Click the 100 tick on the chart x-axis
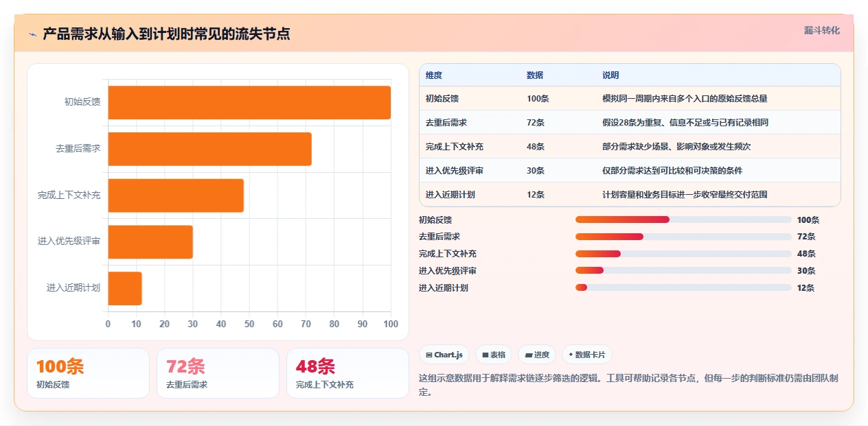Image resolution: width=868 pixels, height=426 pixels. [391, 324]
